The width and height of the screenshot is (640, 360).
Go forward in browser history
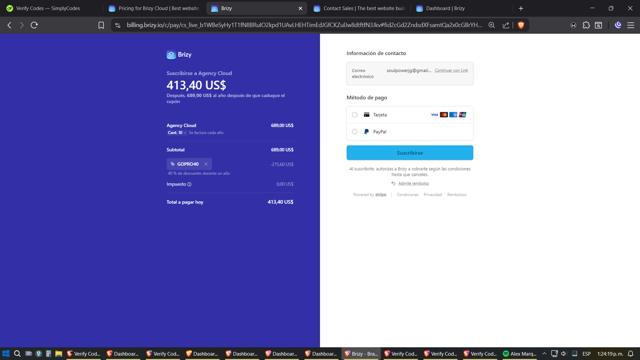click(x=22, y=25)
